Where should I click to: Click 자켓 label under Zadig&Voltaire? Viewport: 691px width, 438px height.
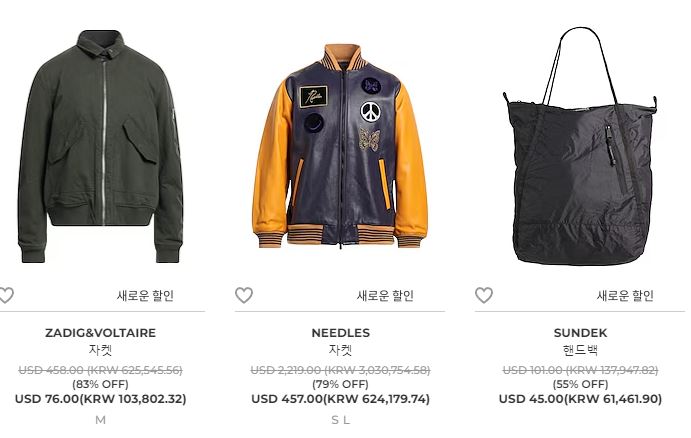(100, 350)
